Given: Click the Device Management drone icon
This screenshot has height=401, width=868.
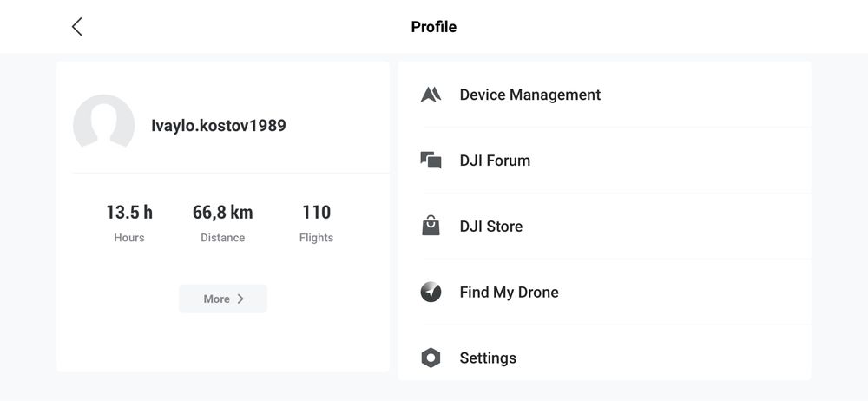Looking at the screenshot, I should pos(431,95).
